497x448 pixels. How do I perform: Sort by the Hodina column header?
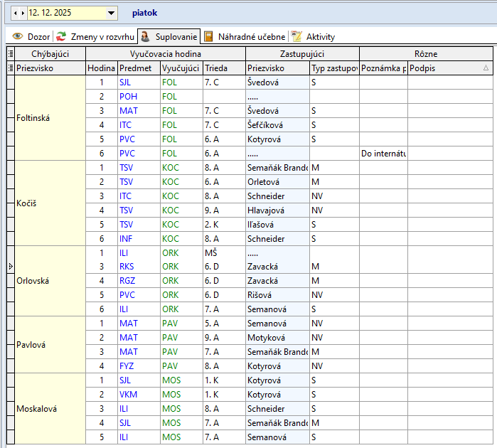pyautogui.click(x=101, y=68)
